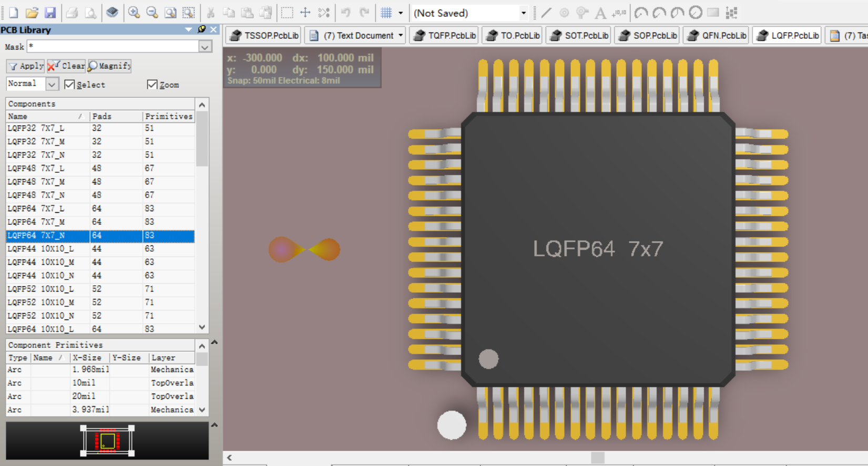Select component LQFP52 10X10_N
The height and width of the screenshot is (466, 868).
tap(100, 316)
